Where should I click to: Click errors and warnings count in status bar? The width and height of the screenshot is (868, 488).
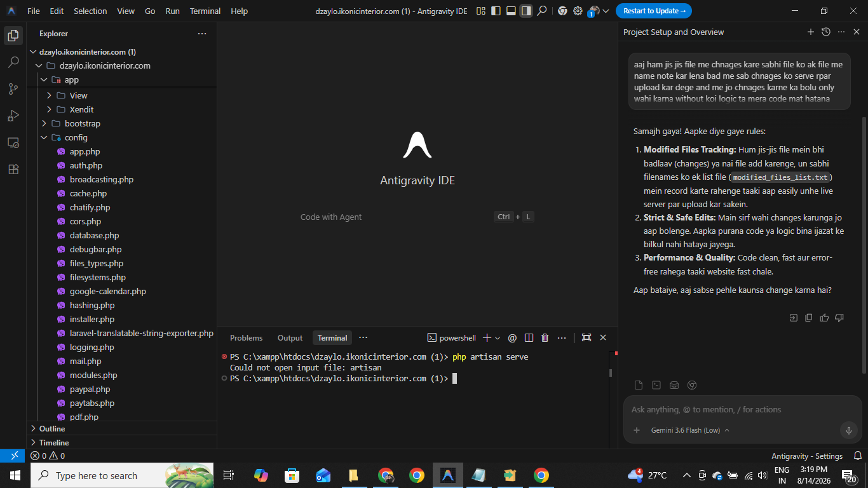tap(48, 456)
